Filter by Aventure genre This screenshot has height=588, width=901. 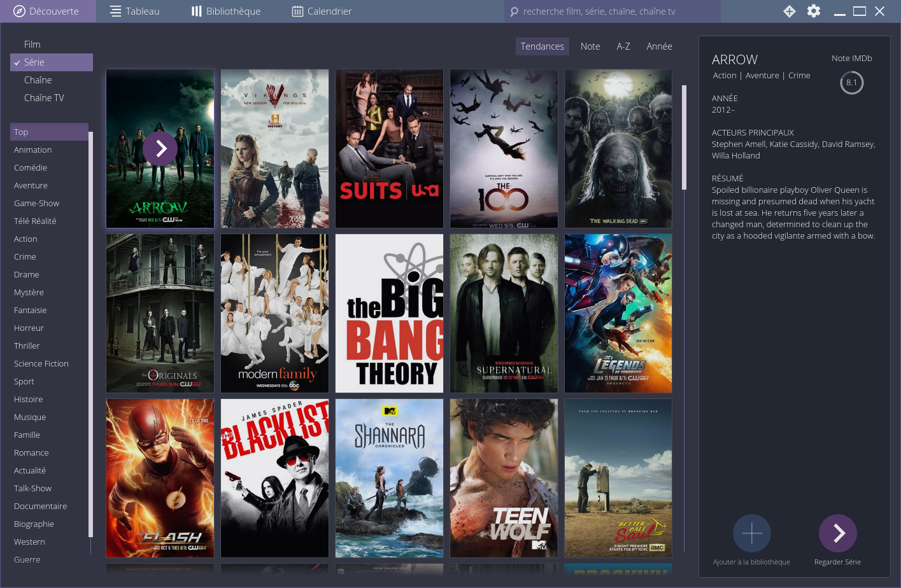49,186
